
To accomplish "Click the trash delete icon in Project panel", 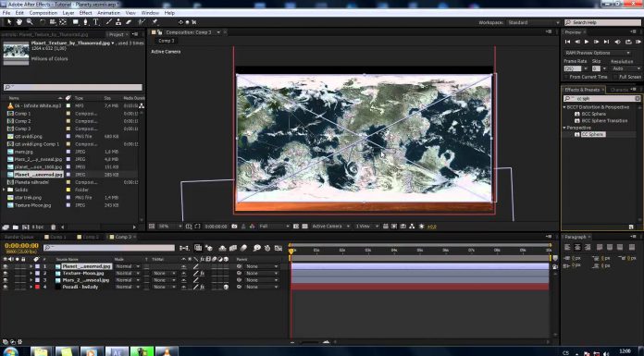I will (53, 227).
